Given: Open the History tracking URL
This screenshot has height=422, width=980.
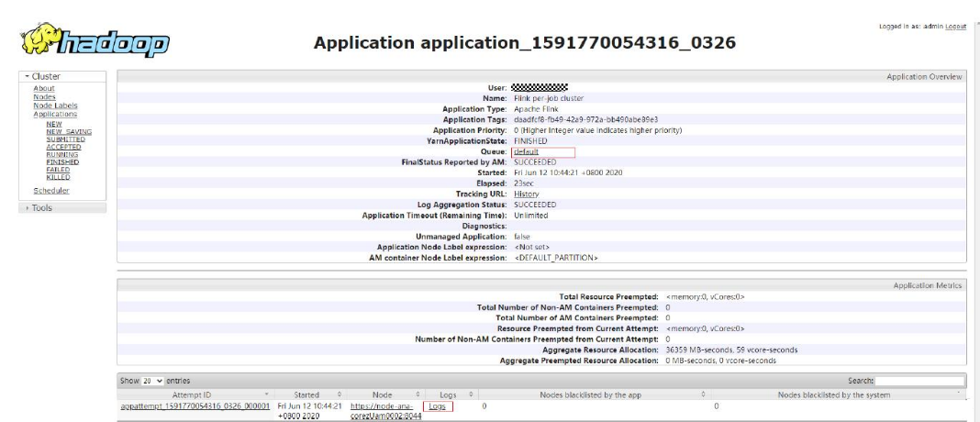Looking at the screenshot, I should [x=526, y=194].
